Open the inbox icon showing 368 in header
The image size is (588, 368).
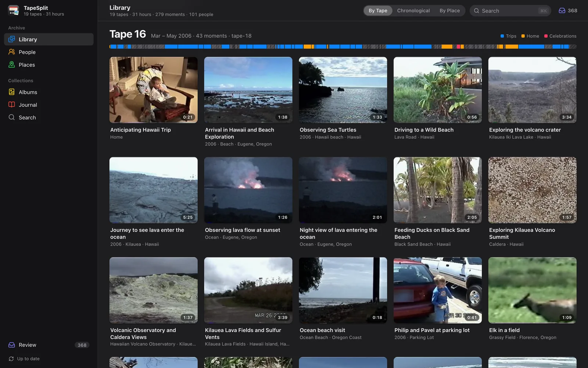click(562, 11)
